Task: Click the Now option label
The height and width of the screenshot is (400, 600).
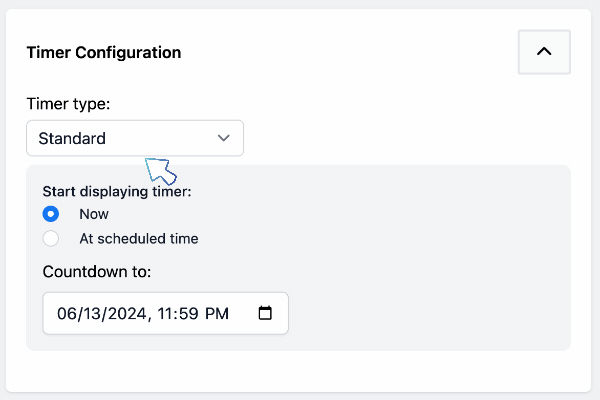Action: click(94, 214)
